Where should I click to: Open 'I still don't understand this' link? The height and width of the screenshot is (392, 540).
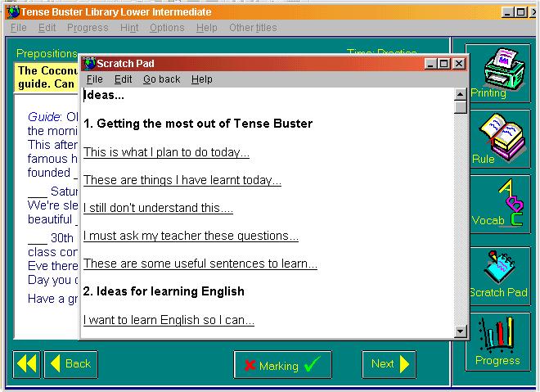[x=158, y=208]
